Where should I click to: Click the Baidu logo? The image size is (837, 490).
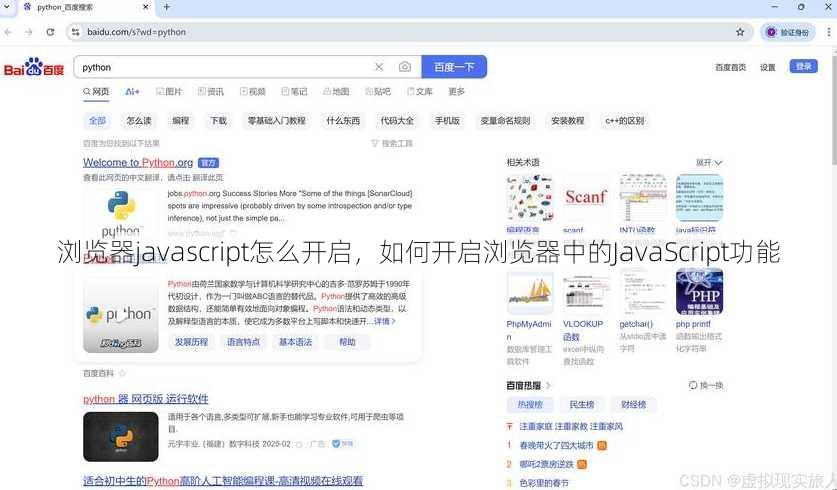[x=34, y=67]
